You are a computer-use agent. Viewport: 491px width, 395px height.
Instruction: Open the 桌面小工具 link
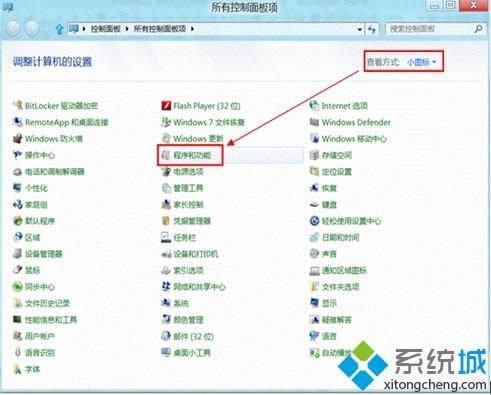coord(192,353)
